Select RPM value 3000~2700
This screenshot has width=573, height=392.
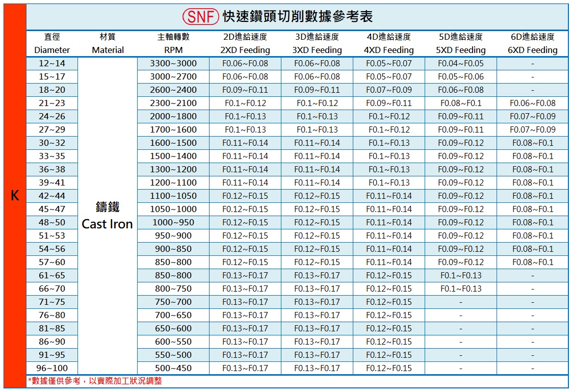[173, 77]
